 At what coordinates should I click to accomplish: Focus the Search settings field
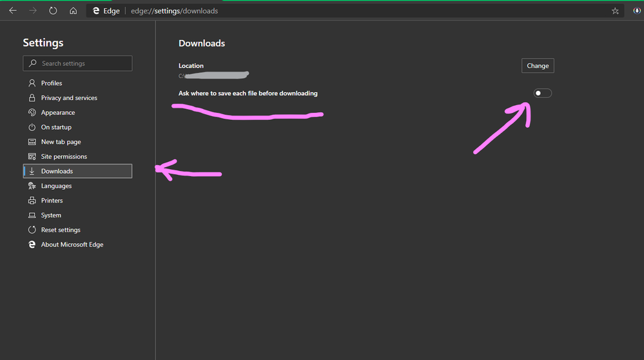[x=77, y=63]
